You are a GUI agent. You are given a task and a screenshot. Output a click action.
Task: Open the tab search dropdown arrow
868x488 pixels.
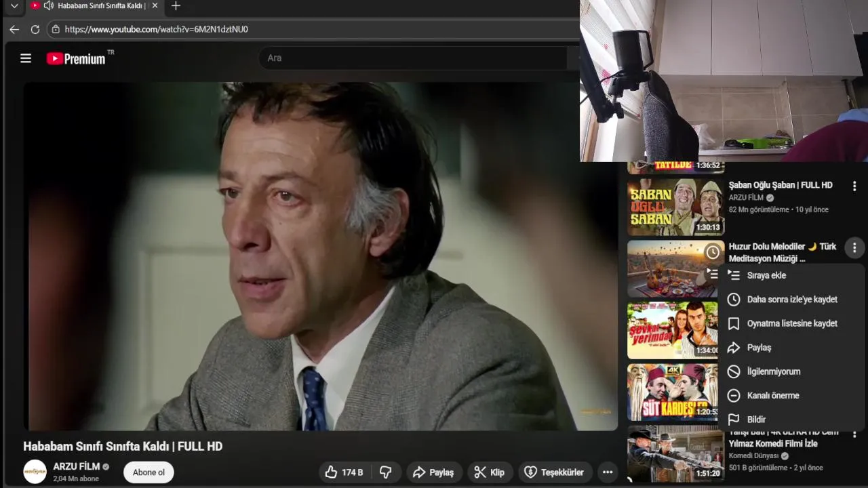14,6
